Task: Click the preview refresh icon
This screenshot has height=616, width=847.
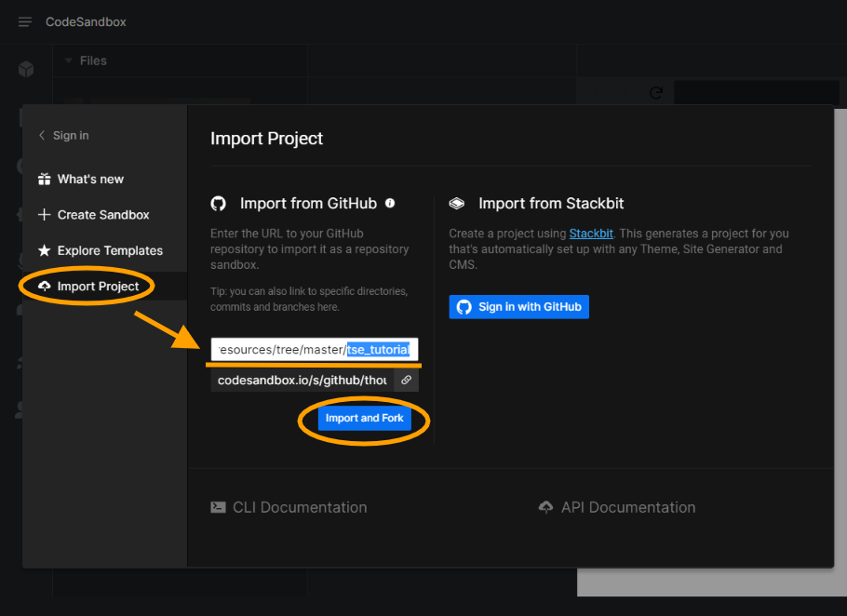Action: [x=655, y=92]
